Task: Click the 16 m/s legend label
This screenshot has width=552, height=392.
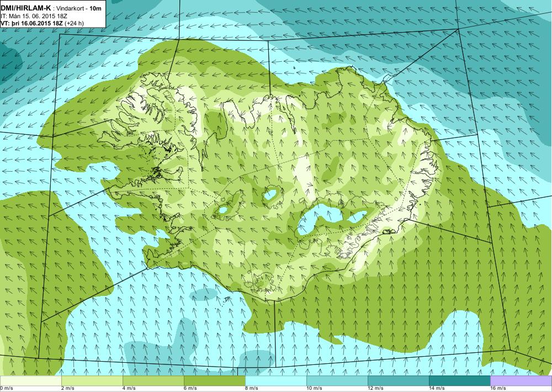Action: 498,388
